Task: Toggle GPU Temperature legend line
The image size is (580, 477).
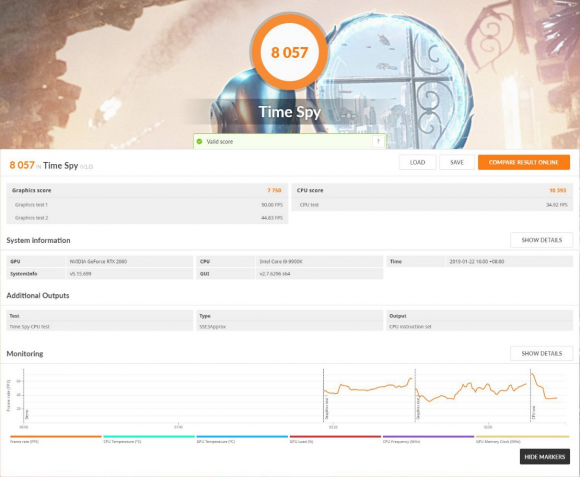Action: (242, 439)
